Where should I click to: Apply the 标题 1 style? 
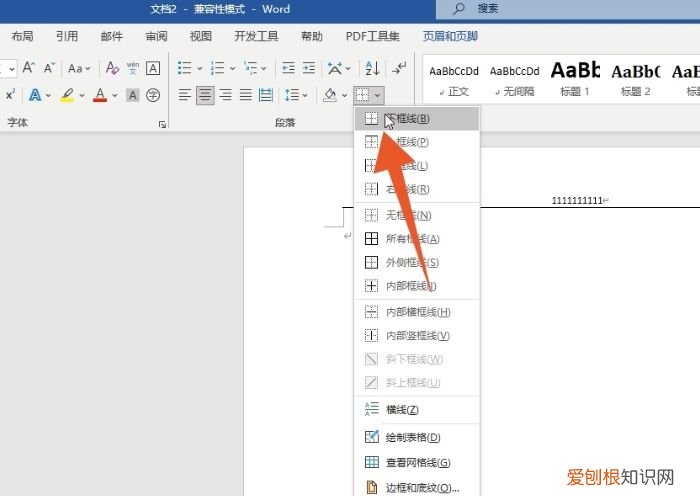[575, 80]
